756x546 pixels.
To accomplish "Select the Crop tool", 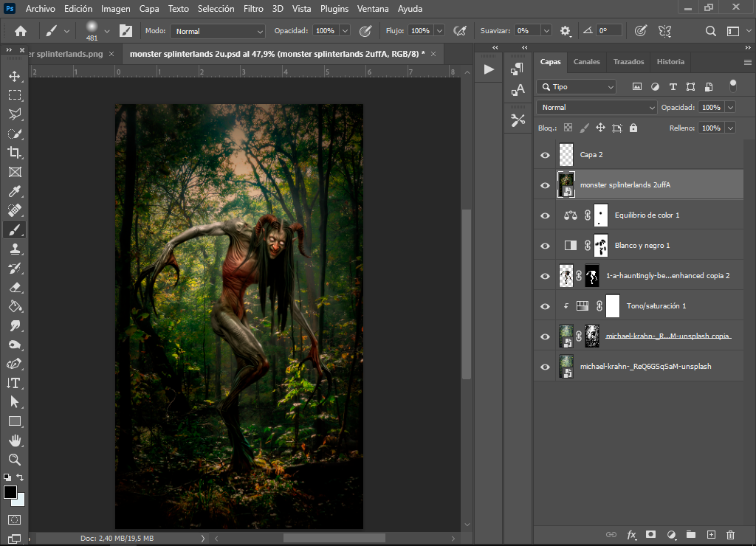I will click(15, 153).
